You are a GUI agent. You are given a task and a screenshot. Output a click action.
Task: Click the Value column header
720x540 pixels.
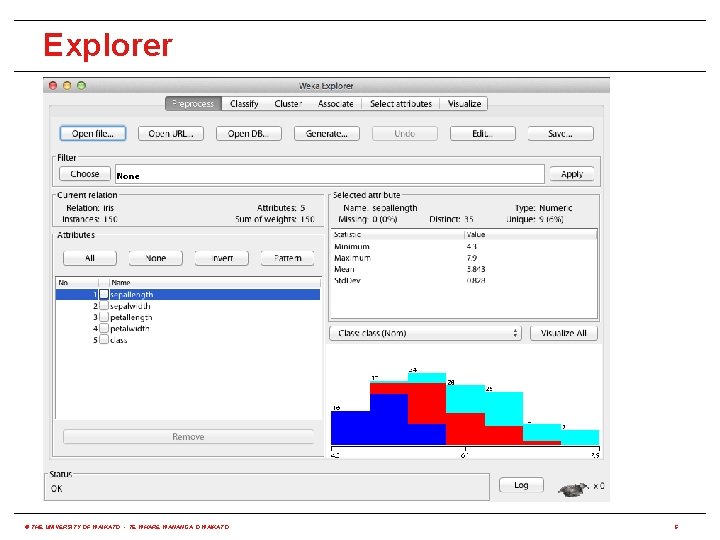(x=530, y=234)
